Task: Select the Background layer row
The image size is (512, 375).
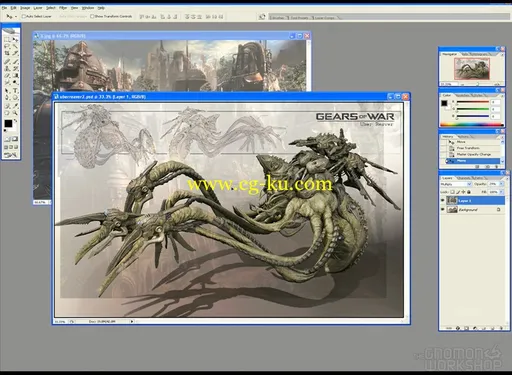Action: pos(472,209)
